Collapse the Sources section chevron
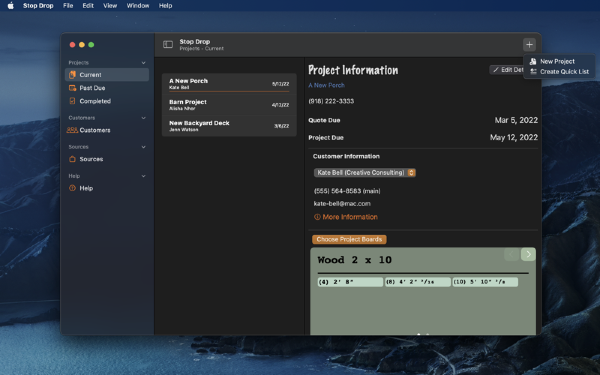The image size is (600, 375). click(143, 147)
